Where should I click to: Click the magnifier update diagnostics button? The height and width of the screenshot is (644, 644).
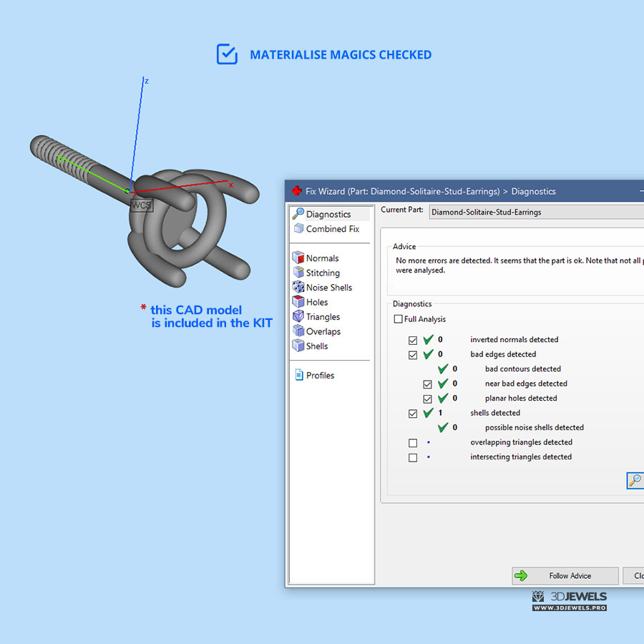635,480
